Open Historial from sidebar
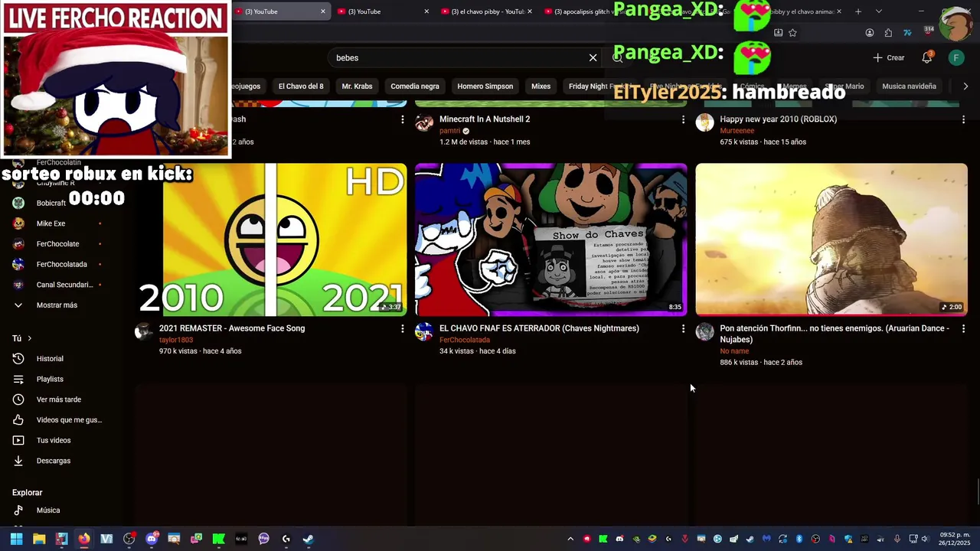The width and height of the screenshot is (980, 551). pos(50,359)
